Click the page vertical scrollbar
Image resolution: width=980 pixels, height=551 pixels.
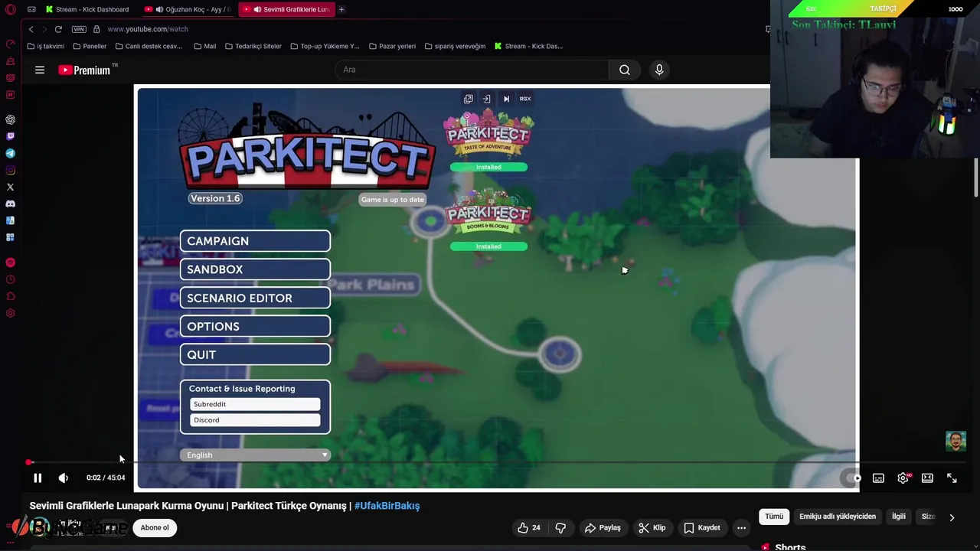(x=976, y=178)
